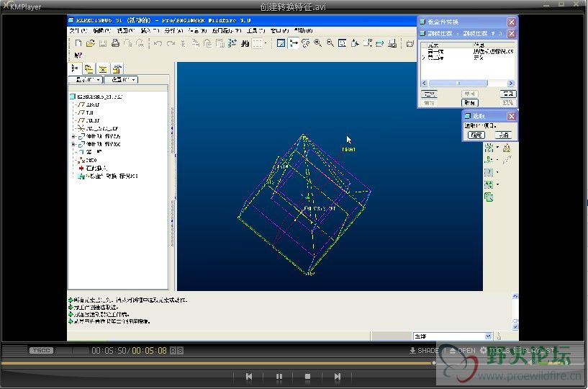Click the Redo arrow icon
Screen dimensions: 588x389
(x=171, y=43)
